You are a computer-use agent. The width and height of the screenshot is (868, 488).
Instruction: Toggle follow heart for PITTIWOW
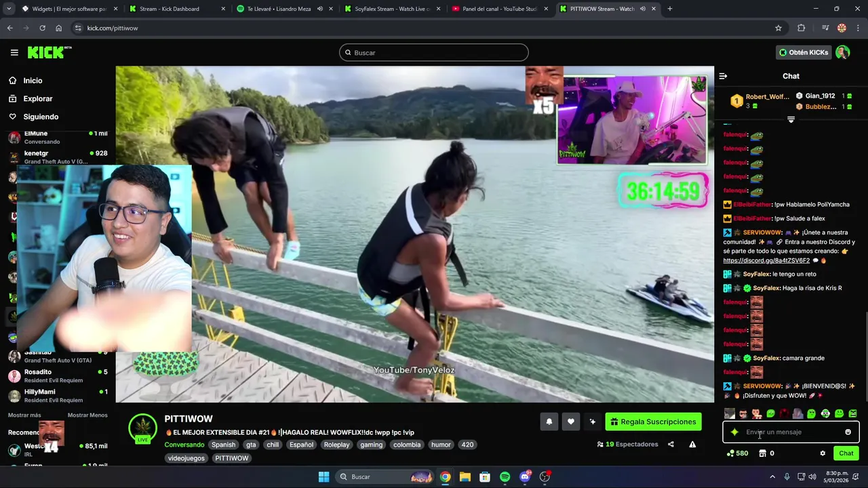571,422
